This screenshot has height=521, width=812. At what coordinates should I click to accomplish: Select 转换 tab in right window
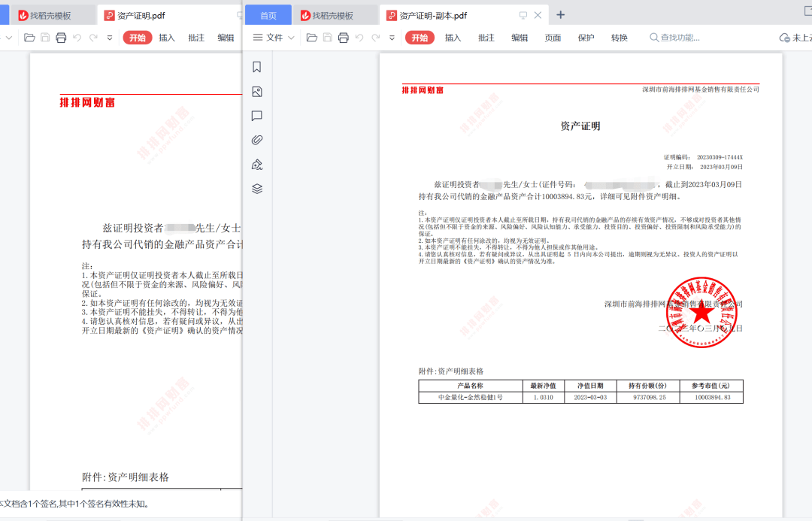pos(620,38)
